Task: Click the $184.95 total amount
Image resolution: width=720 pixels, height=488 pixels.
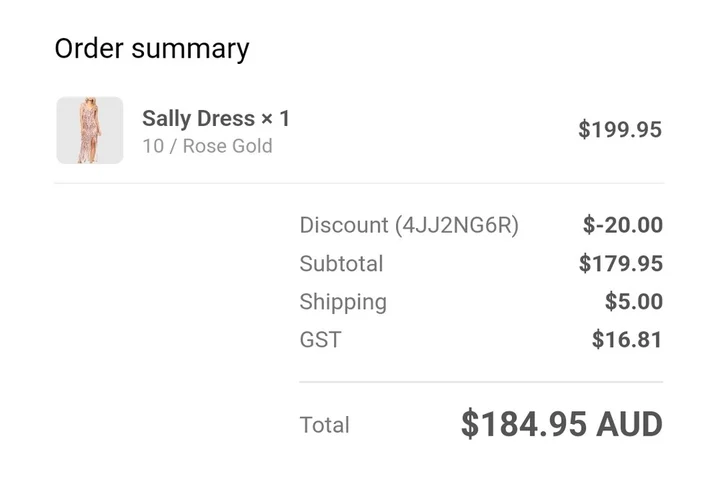Action: pos(523,424)
